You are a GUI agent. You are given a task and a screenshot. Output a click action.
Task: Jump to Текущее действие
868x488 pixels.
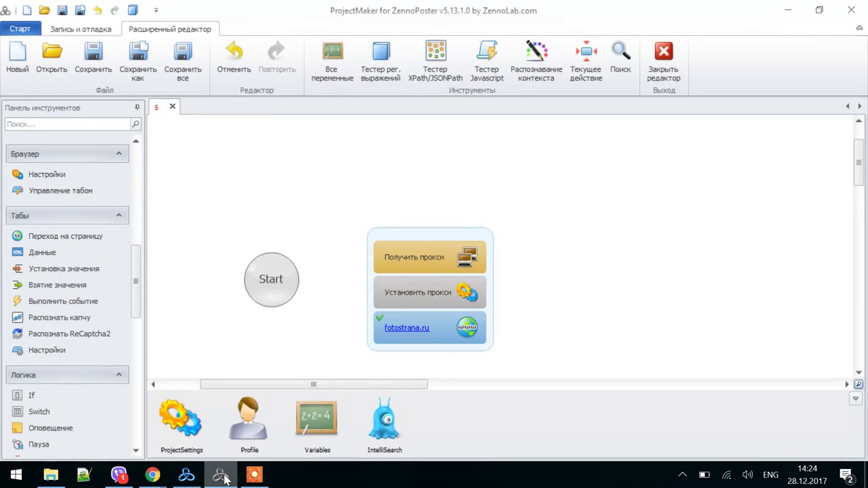[586, 62]
